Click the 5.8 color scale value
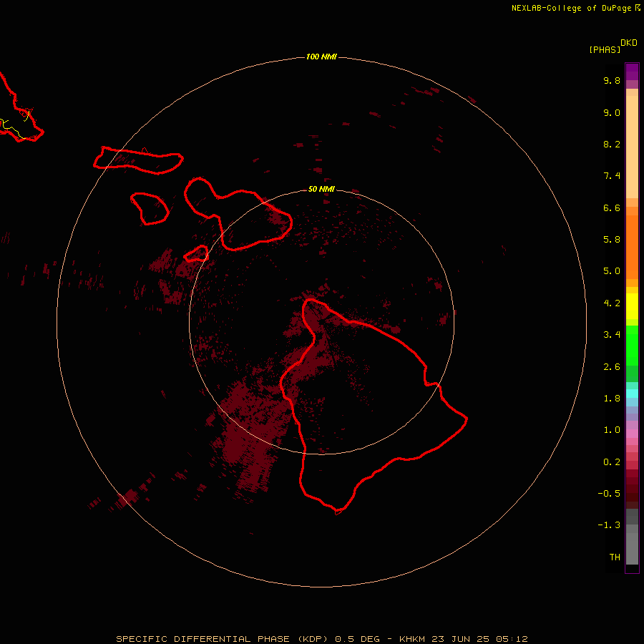The width and height of the screenshot is (644, 644). (612, 240)
